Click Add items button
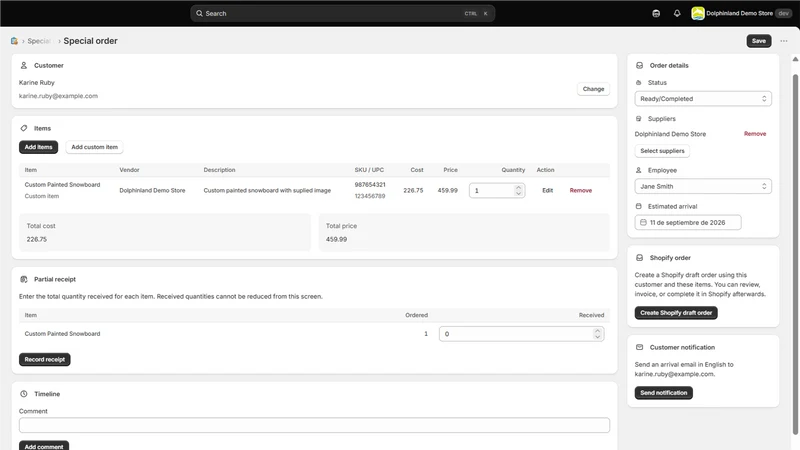Screen dimensions: 800x450 click(38, 147)
